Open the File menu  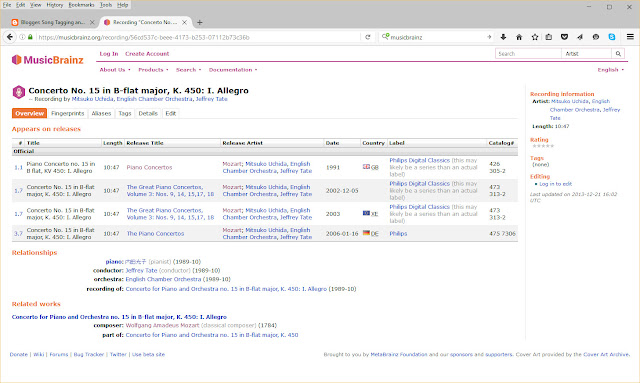pyautogui.click(x=7, y=5)
